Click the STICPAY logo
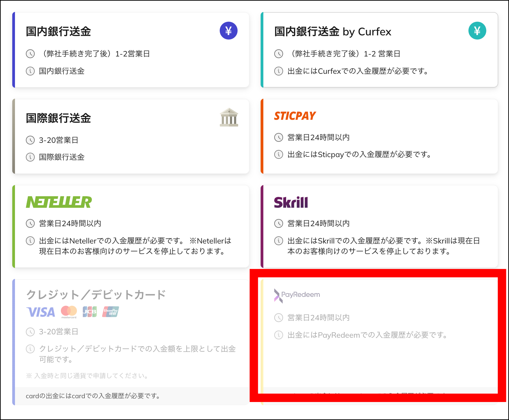Image resolution: width=509 pixels, height=420 pixels. (x=295, y=116)
